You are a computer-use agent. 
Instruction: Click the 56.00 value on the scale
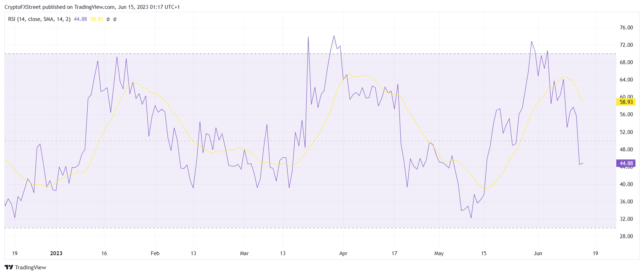pyautogui.click(x=626, y=114)
